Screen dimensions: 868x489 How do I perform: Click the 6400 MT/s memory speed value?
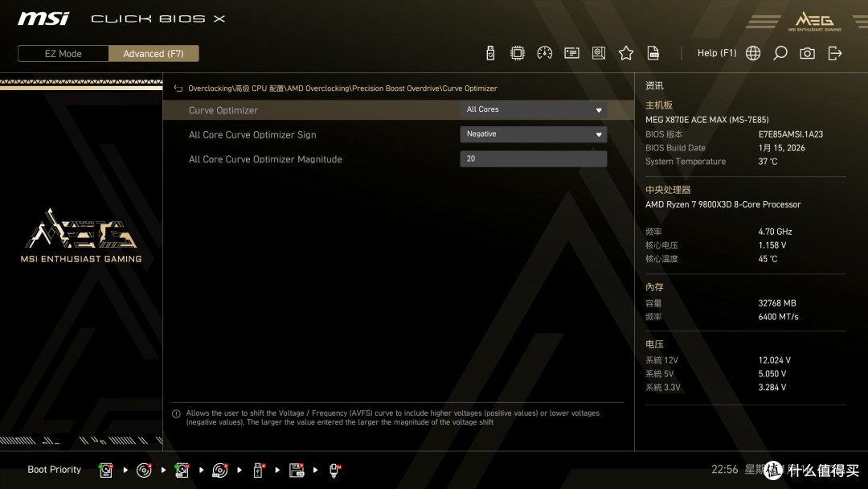click(778, 317)
